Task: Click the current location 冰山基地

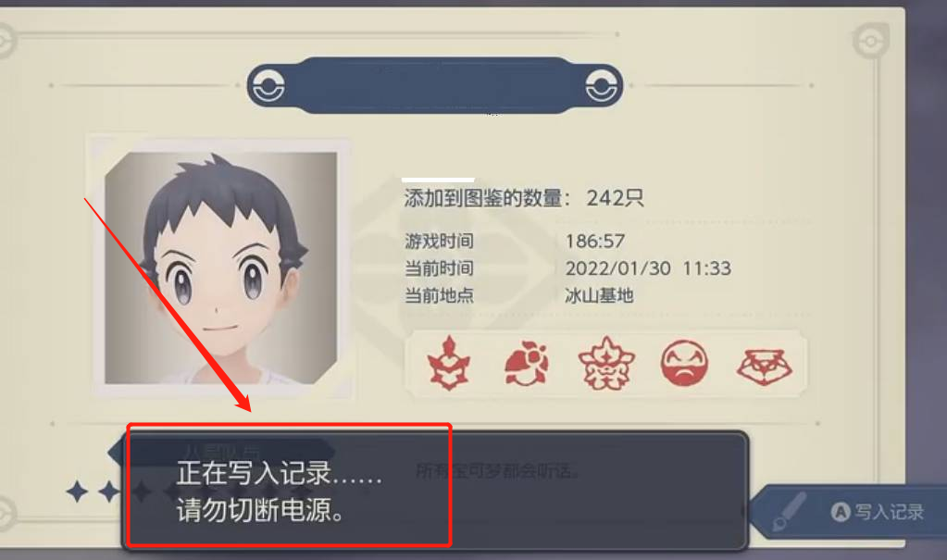Action: click(x=599, y=295)
